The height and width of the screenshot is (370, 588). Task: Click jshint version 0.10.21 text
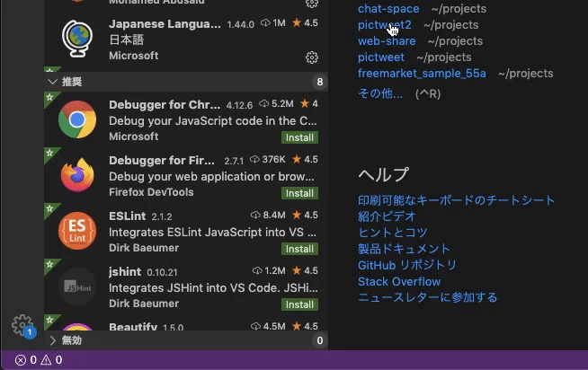162,272
